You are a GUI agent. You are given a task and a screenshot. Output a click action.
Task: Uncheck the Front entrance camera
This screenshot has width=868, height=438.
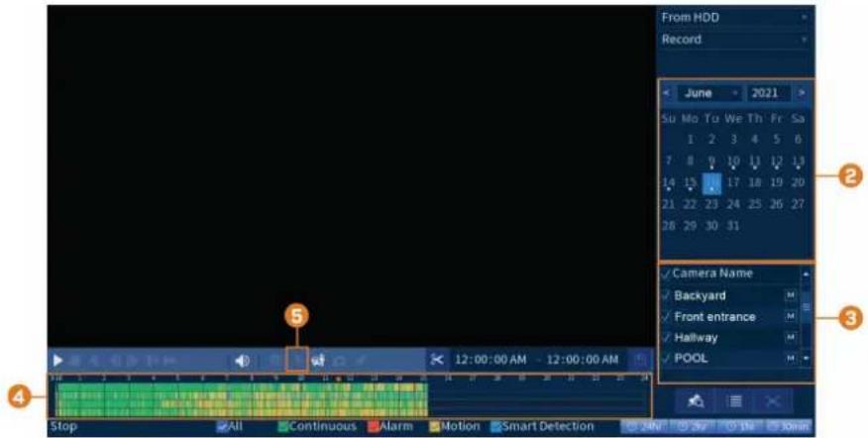click(666, 317)
